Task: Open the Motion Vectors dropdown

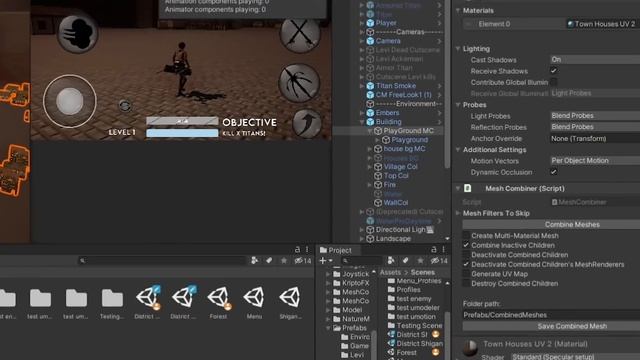Action: (x=595, y=161)
